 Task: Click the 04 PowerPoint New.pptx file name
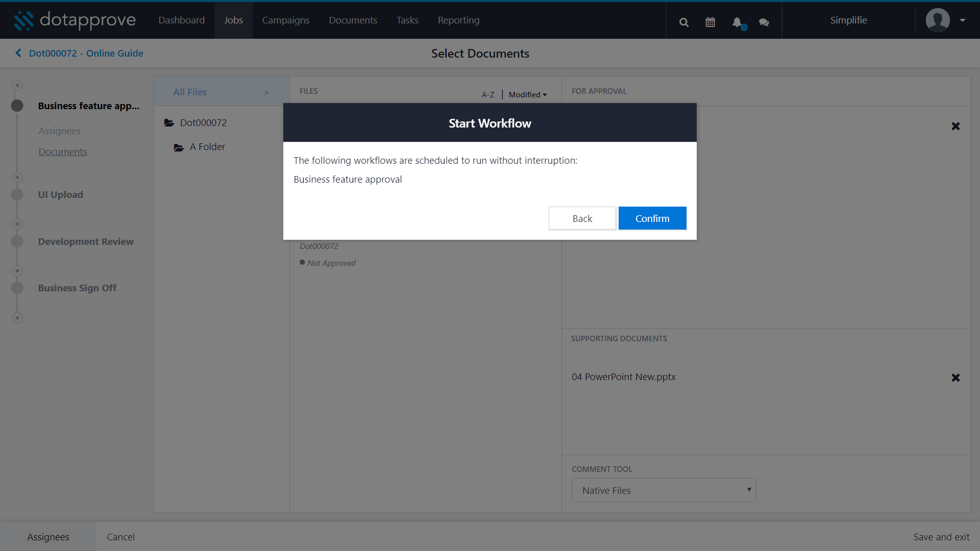[x=623, y=377]
